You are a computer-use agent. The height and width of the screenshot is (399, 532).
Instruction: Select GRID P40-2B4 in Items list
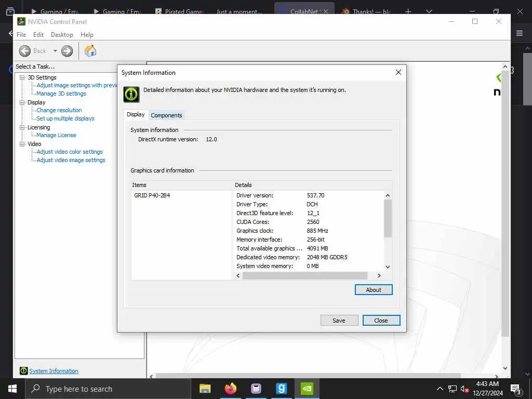click(152, 195)
